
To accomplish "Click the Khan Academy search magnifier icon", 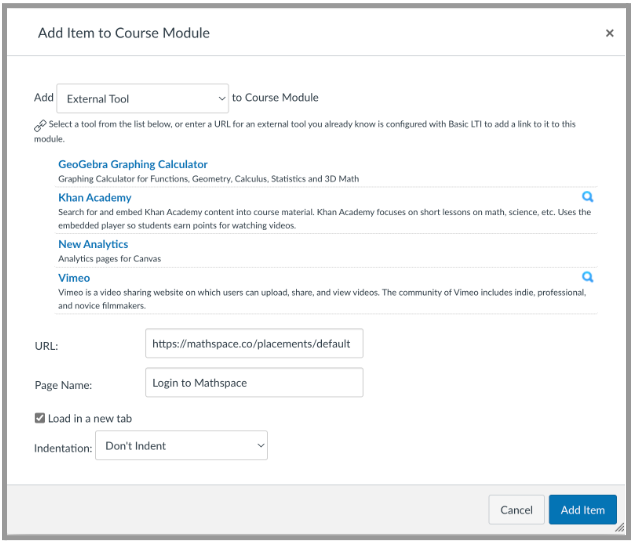I will [x=587, y=197].
